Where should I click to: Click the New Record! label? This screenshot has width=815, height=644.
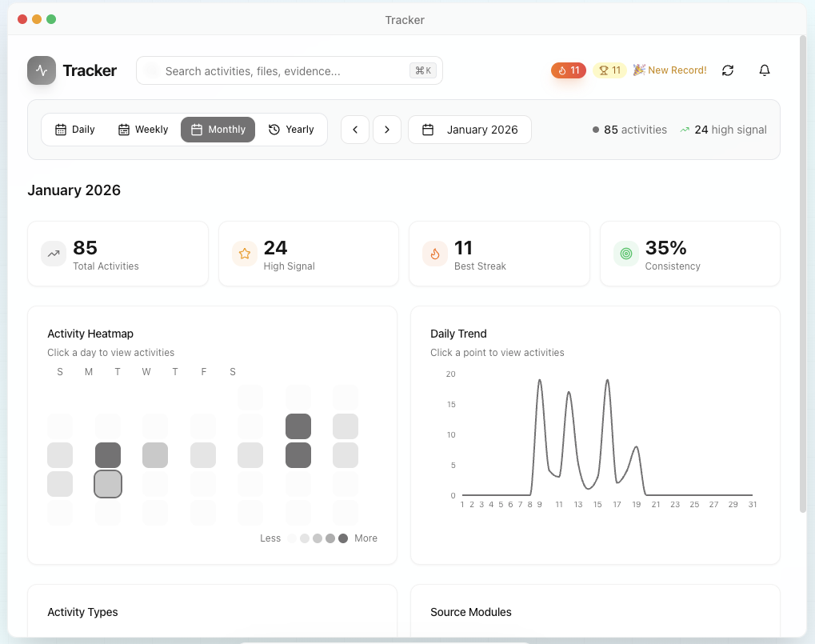click(670, 70)
